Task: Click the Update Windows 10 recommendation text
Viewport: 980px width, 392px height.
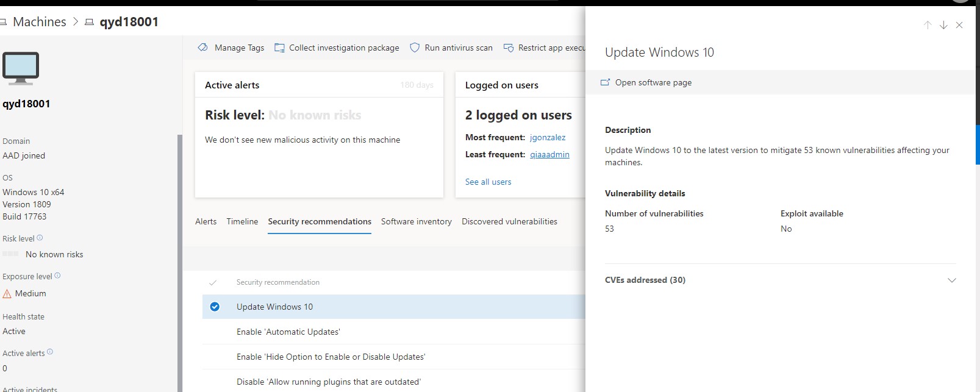Action: pos(274,307)
